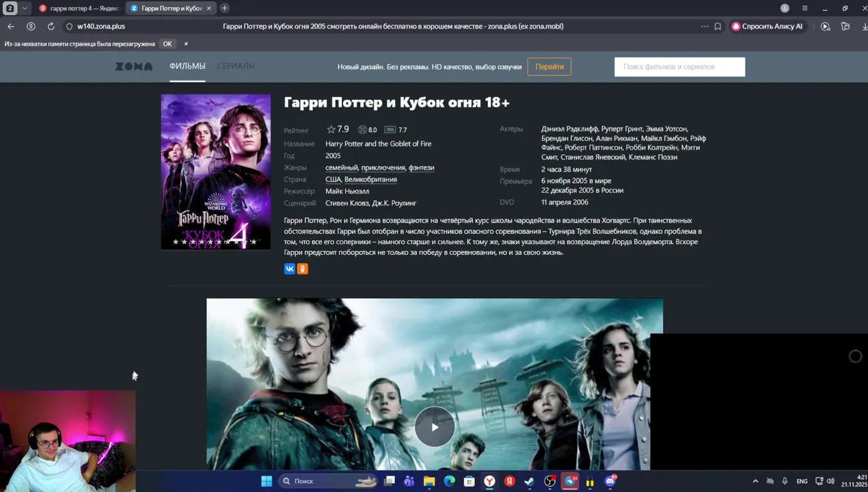The width and height of the screenshot is (868, 492).
Task: Open the picture-in-picture video icon in toolbar
Action: pyautogui.click(x=826, y=27)
